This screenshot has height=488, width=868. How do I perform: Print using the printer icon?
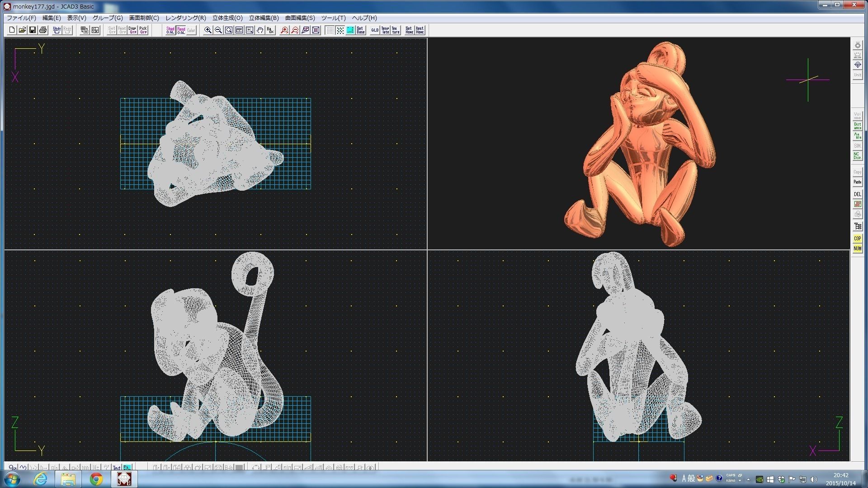(43, 30)
